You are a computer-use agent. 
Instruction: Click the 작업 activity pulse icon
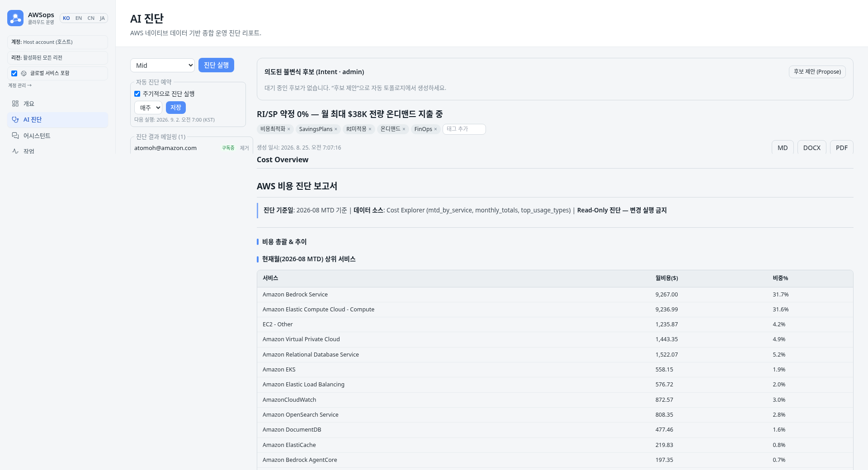(x=15, y=151)
